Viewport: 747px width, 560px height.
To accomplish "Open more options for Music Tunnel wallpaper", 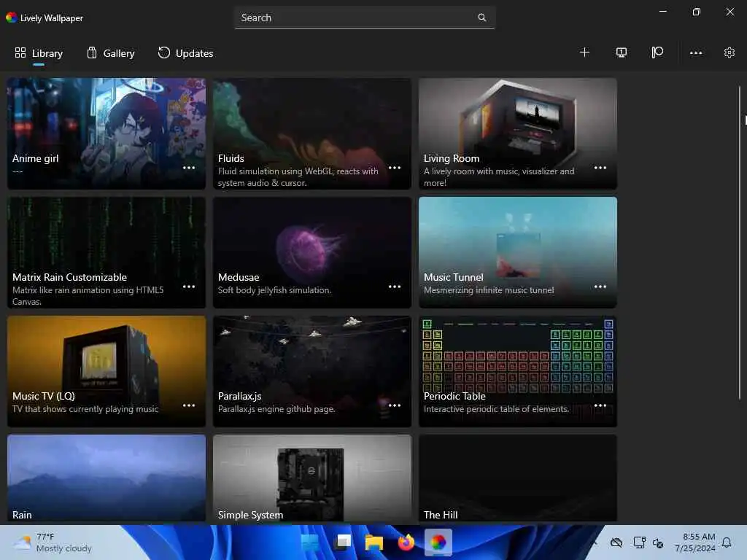I will coord(600,287).
